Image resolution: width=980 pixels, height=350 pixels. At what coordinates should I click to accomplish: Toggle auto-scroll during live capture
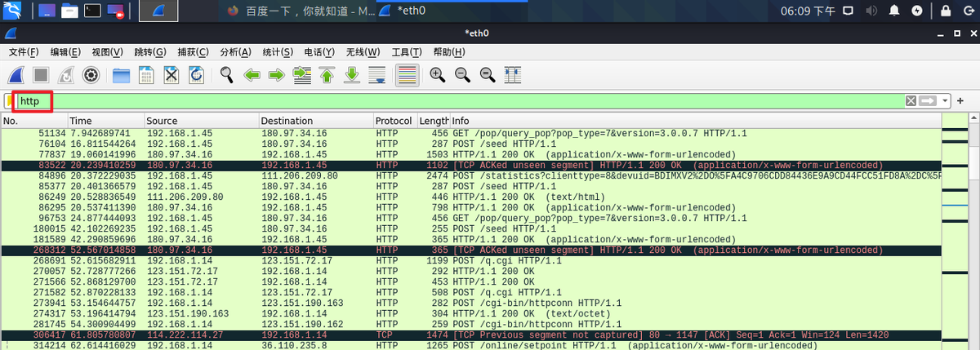tap(376, 75)
